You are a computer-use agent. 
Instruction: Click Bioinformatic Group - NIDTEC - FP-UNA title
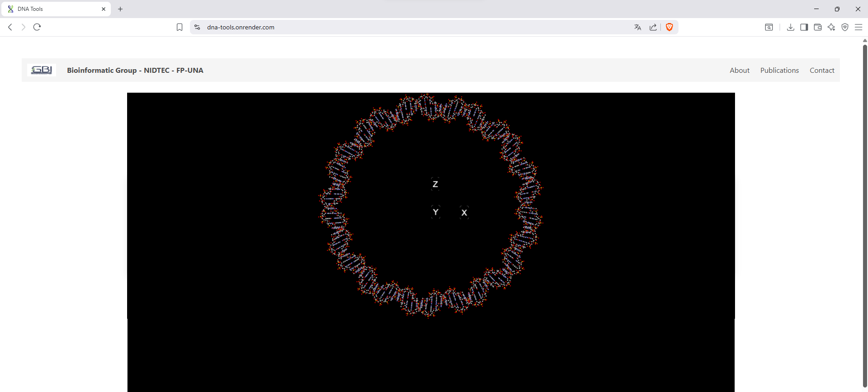(x=135, y=70)
